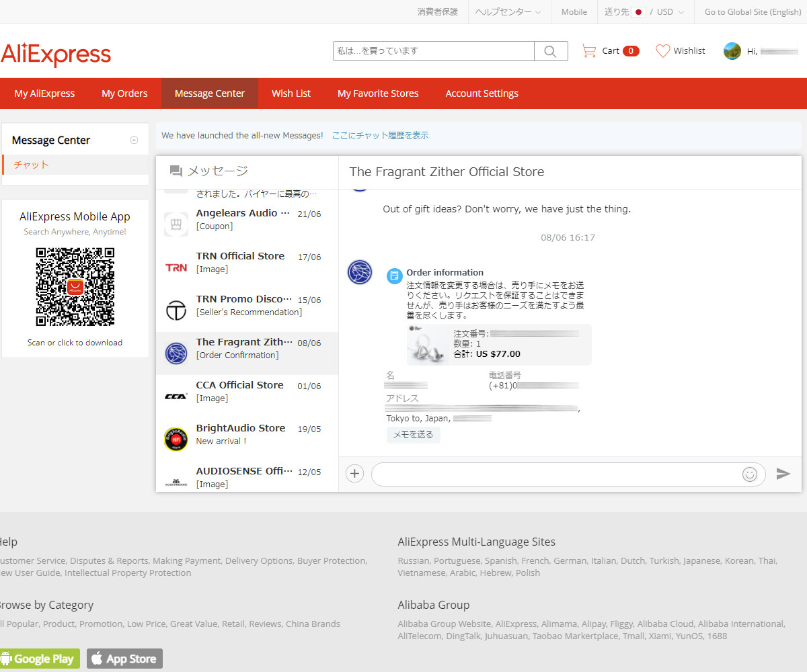Click the Korean language site link

pyautogui.click(x=739, y=560)
